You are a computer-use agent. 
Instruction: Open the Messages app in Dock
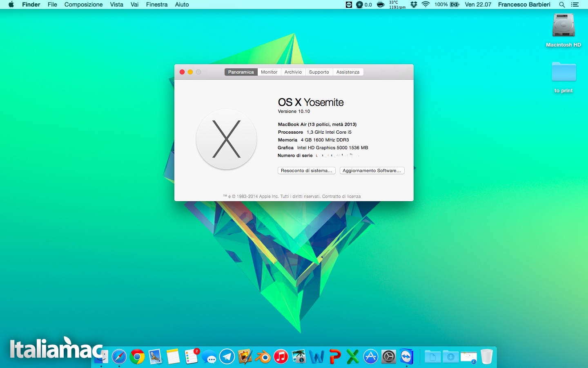(209, 357)
